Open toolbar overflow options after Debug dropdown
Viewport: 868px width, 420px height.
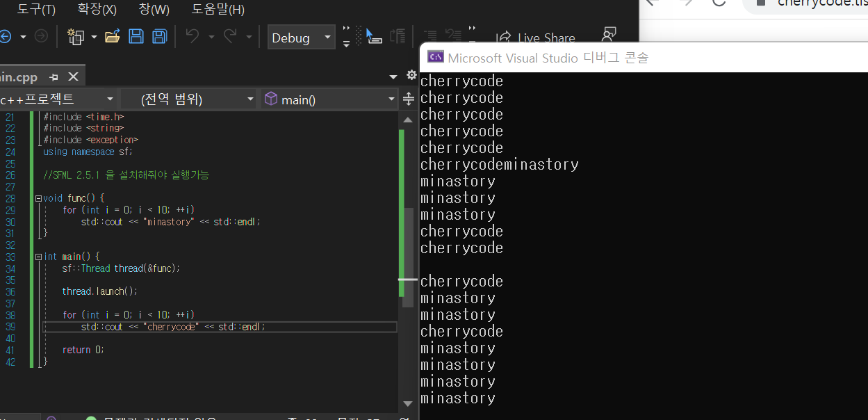pyautogui.click(x=346, y=37)
